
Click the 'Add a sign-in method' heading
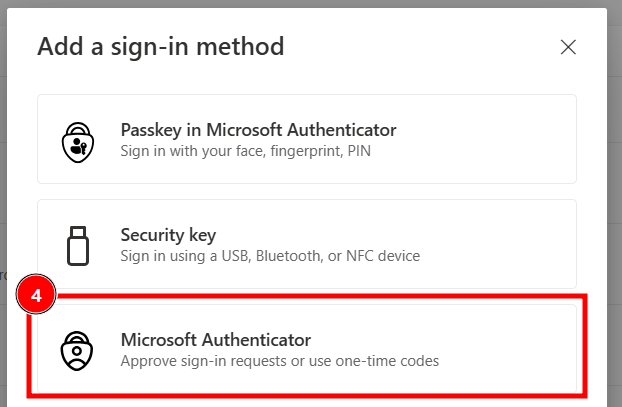pos(161,46)
